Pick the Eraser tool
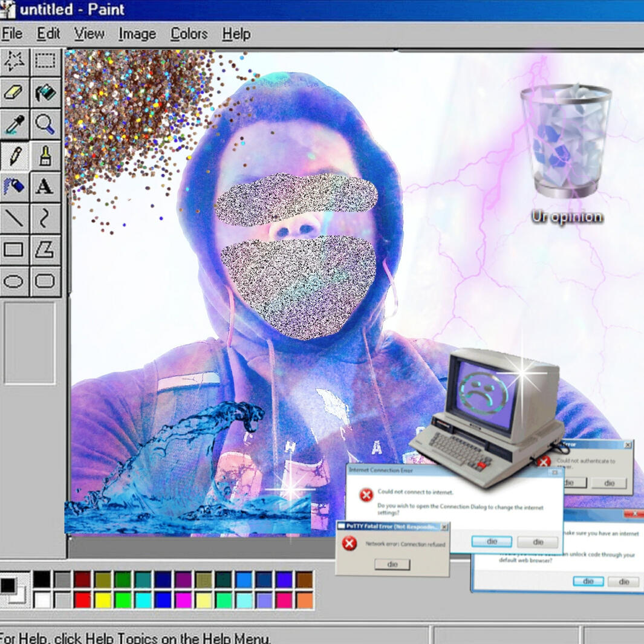 14,92
